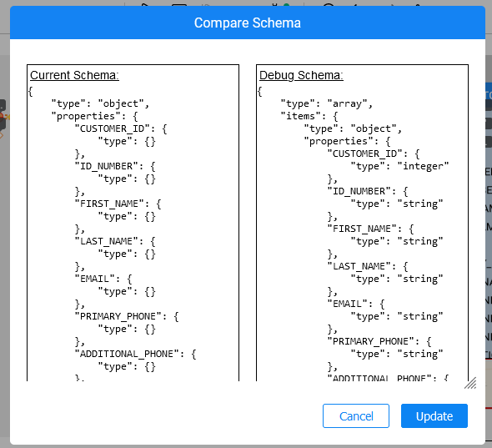The width and height of the screenshot is (492, 448).
Task: Grab the dialog resize handle icon
Action: (470, 383)
